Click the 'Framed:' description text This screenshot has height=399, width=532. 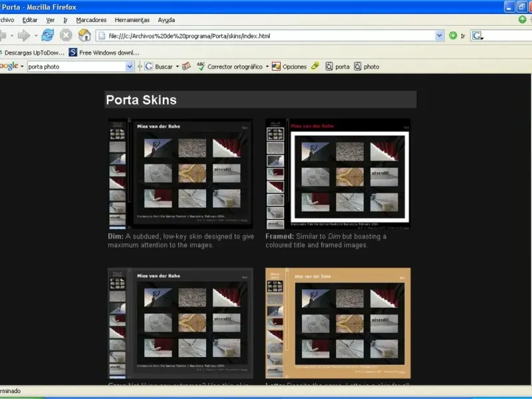click(x=326, y=241)
